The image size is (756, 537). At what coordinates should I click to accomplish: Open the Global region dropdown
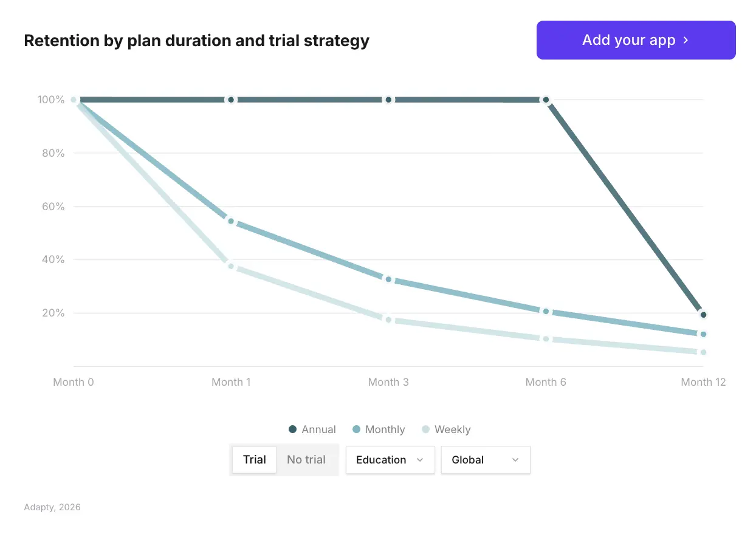pyautogui.click(x=486, y=460)
